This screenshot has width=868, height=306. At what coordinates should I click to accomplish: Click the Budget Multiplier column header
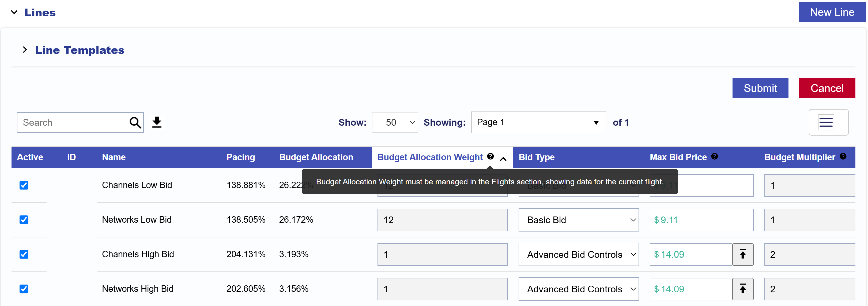coord(800,157)
